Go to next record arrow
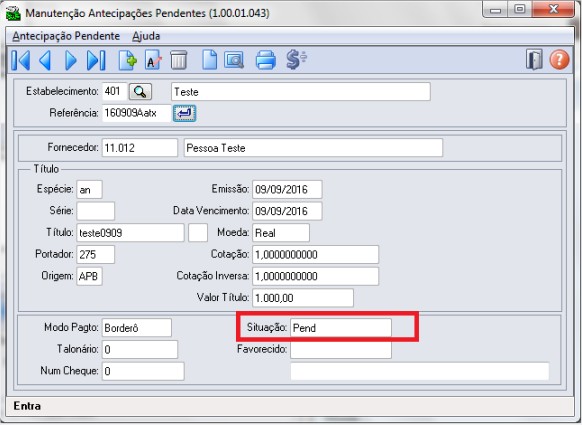The image size is (582, 425). click(x=71, y=60)
